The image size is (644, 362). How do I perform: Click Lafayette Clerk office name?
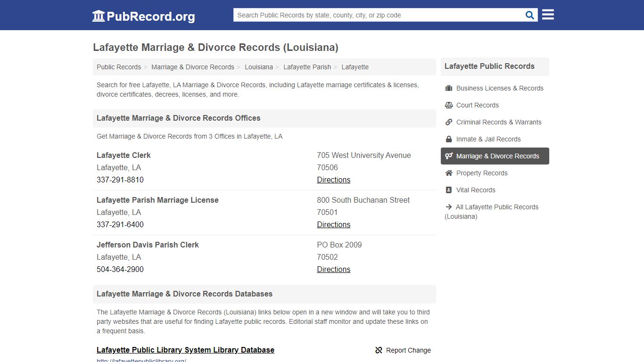124,155
